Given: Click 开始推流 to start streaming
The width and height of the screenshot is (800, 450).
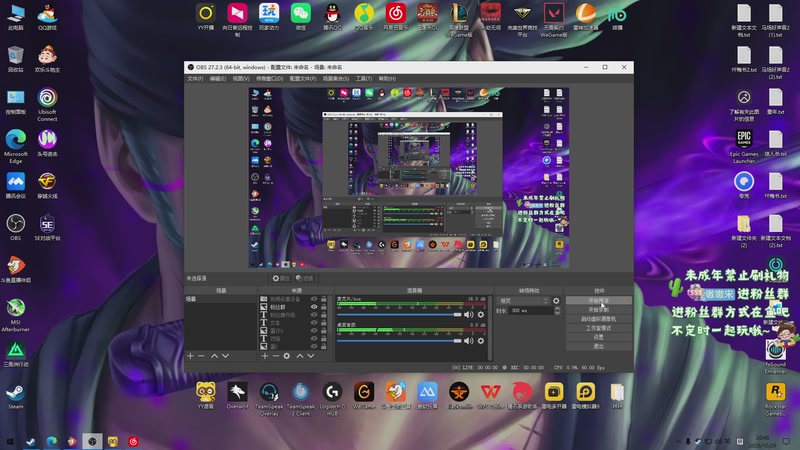Looking at the screenshot, I should (598, 301).
